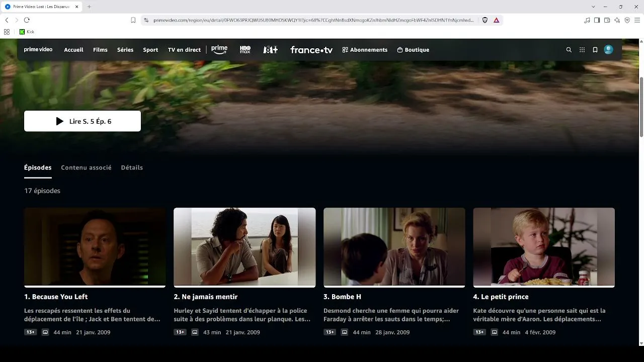644x362 pixels.
Task: Open Prime Video search
Action: click(x=569, y=50)
